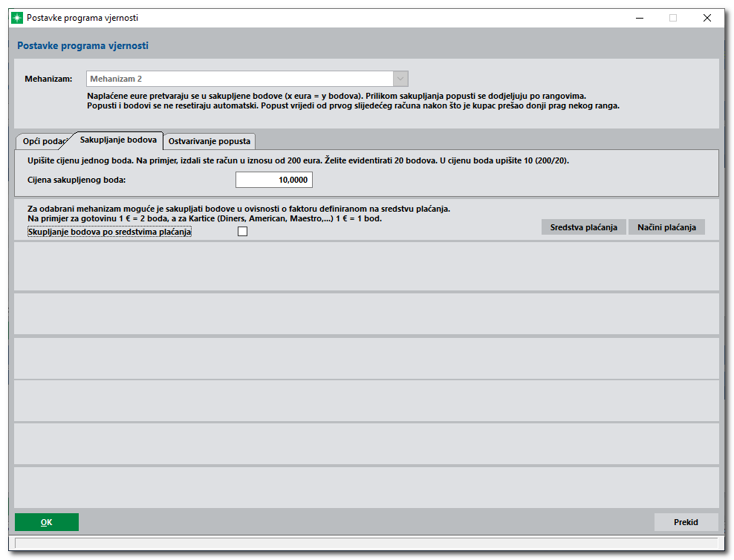Click the window title bar text

point(82,18)
